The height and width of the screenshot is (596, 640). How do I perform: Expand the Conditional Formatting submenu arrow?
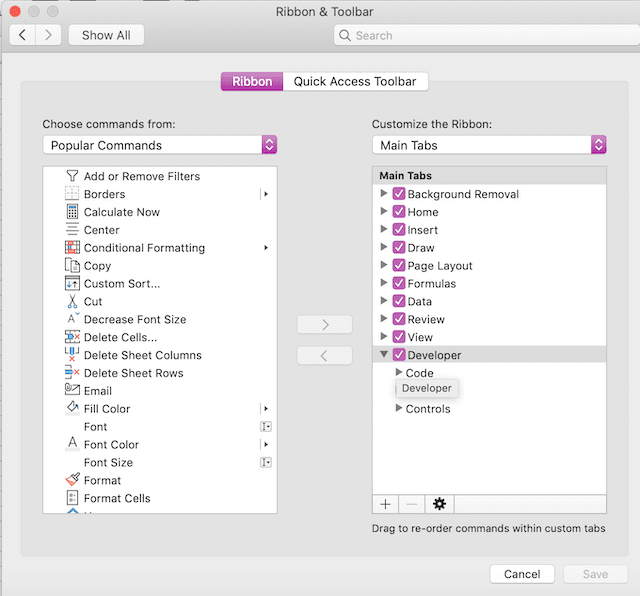[x=266, y=247]
